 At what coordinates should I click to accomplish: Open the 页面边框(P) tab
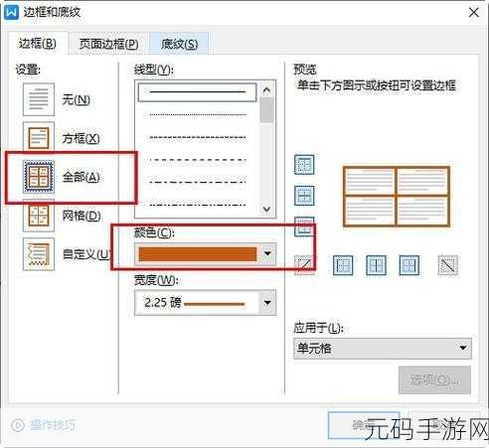(x=108, y=44)
